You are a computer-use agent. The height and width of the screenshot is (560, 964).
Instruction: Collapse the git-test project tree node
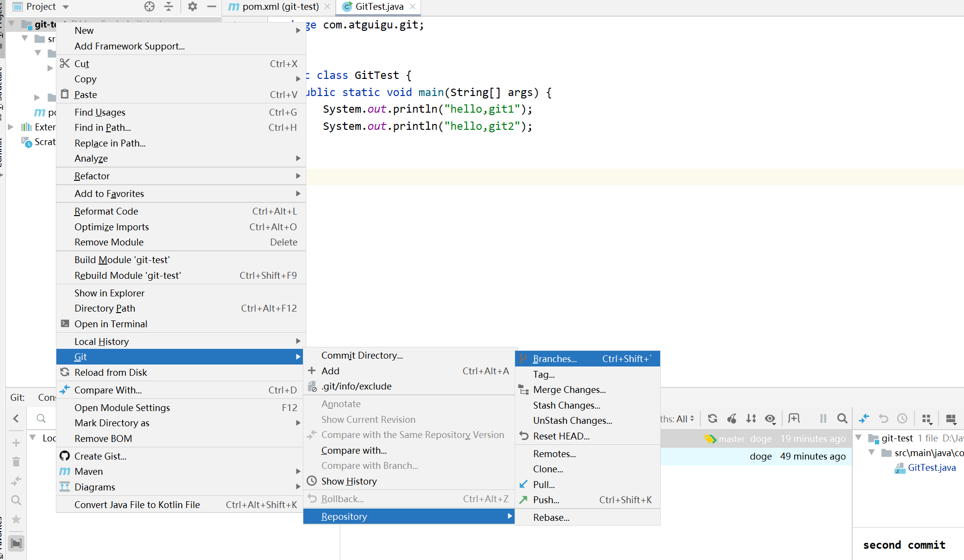pyautogui.click(x=12, y=24)
